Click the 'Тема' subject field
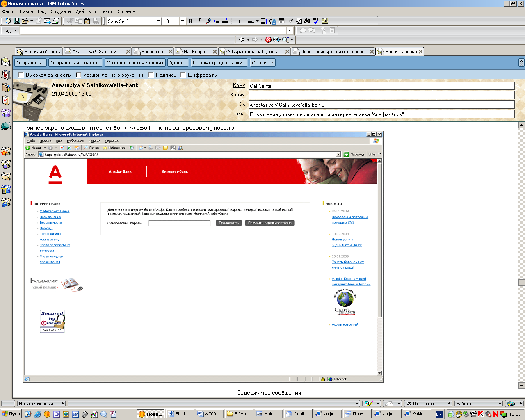 [381, 114]
